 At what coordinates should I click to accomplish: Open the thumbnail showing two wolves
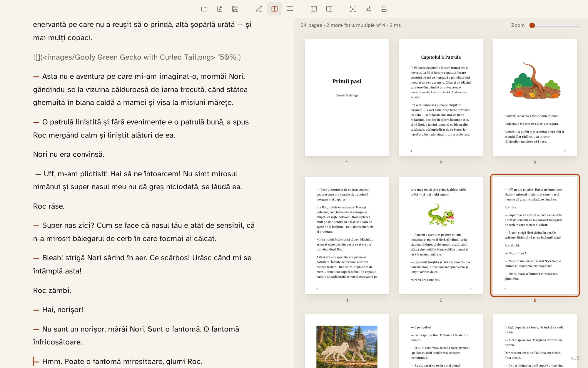click(347, 341)
